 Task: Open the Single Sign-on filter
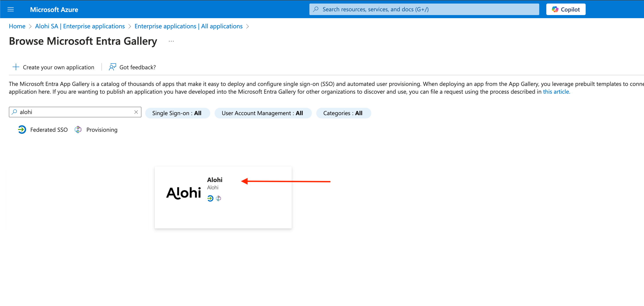(x=177, y=113)
